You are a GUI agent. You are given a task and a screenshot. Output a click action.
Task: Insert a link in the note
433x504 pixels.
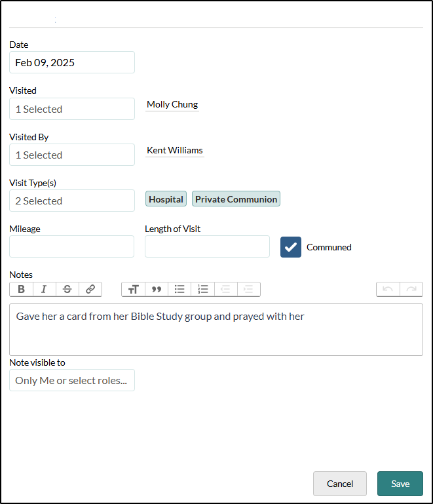tap(90, 289)
